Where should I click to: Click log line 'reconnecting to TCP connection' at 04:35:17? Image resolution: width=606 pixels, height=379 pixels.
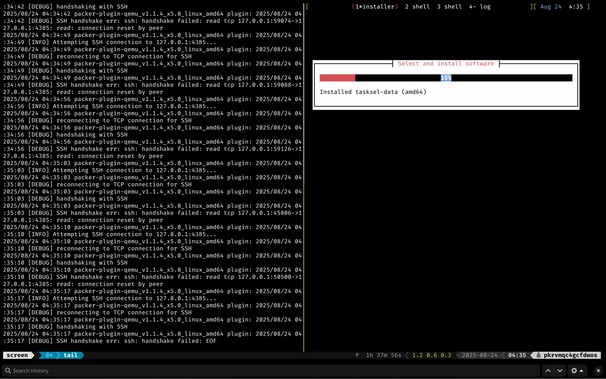(97, 313)
